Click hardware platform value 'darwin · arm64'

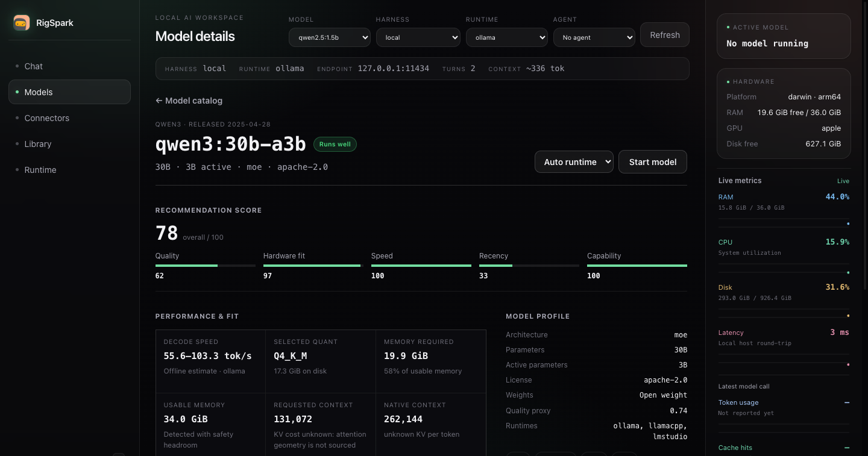pyautogui.click(x=814, y=97)
